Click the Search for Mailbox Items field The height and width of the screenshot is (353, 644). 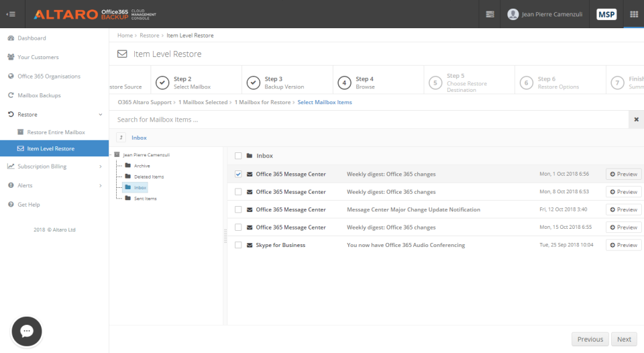369,119
